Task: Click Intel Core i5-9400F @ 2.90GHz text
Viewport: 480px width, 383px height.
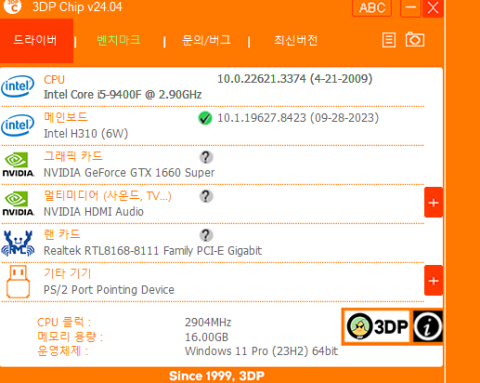Action: point(123,95)
